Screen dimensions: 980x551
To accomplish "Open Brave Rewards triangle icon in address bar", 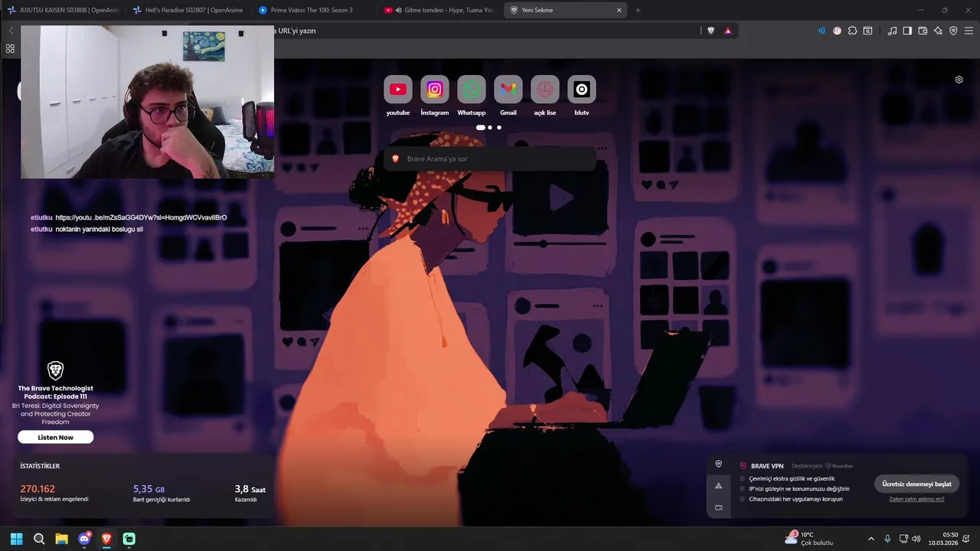I will tap(727, 31).
